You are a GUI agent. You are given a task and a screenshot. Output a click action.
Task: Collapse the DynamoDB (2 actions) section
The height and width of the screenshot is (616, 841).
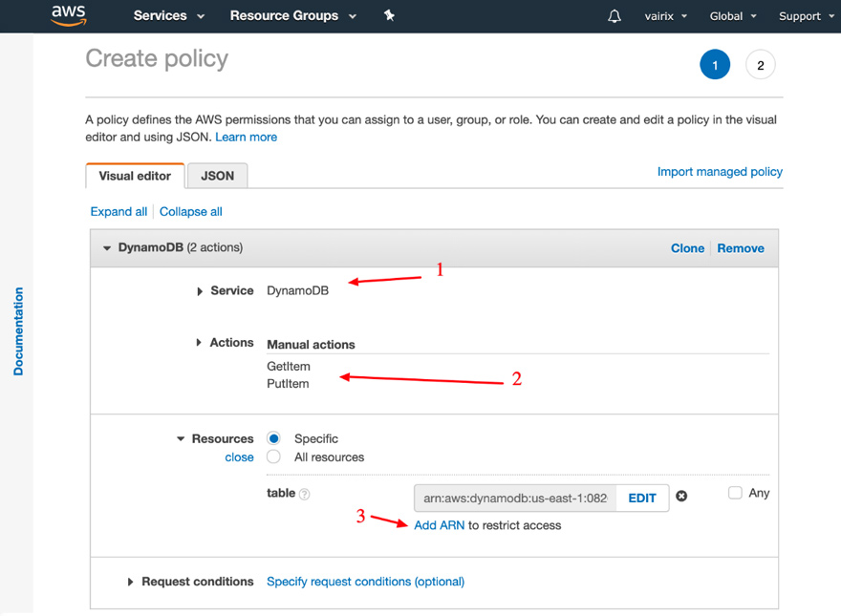click(x=107, y=247)
